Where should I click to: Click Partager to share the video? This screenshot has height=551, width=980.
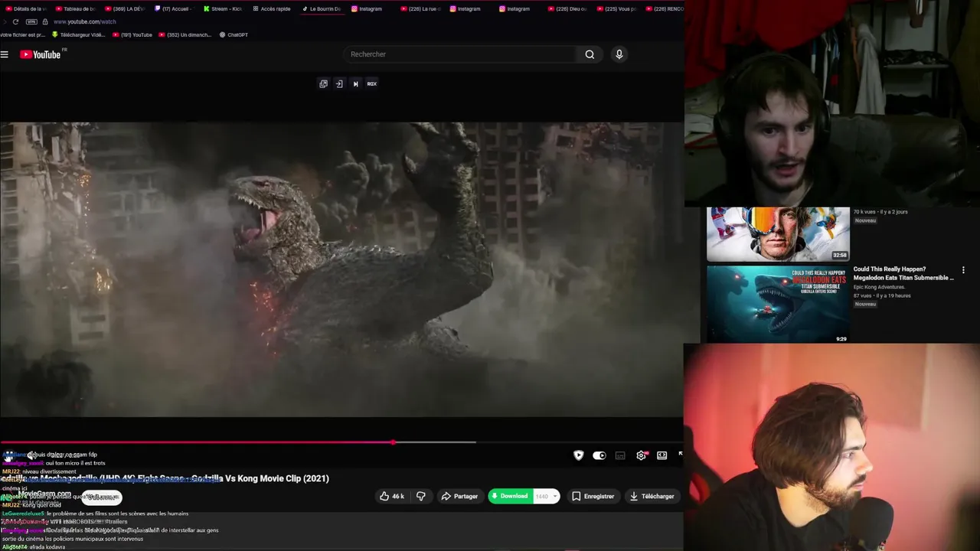[459, 496]
